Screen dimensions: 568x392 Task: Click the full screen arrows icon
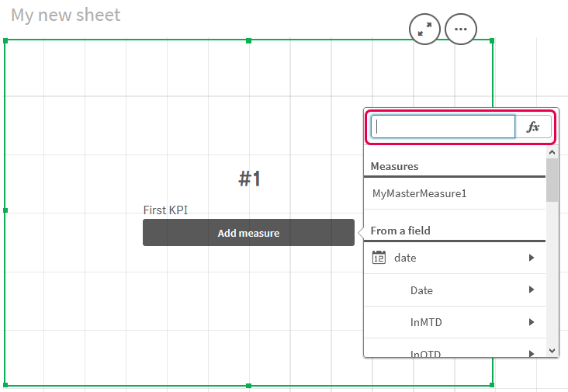(x=424, y=29)
